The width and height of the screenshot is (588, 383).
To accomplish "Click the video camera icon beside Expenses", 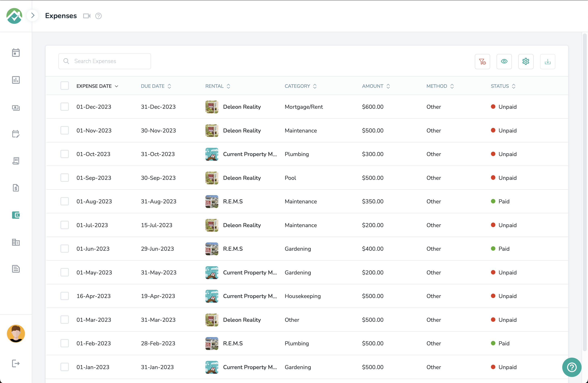I will point(87,16).
